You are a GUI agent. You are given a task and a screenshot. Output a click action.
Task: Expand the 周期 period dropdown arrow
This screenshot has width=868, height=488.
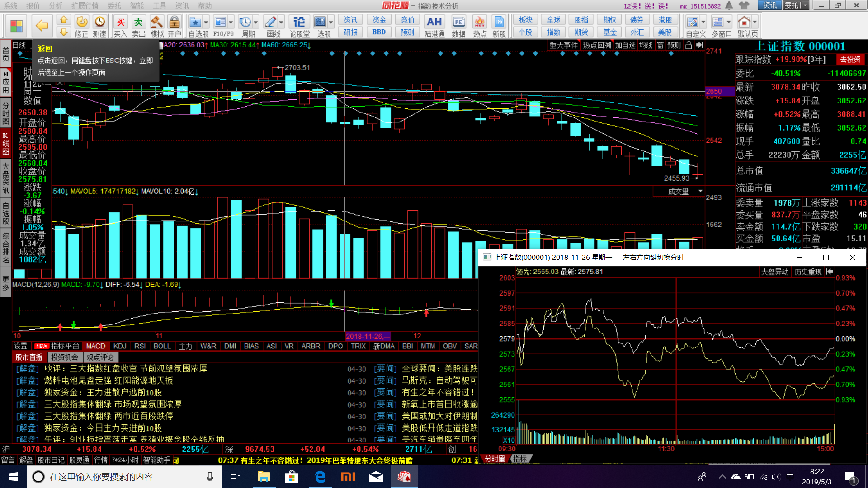[x=256, y=22]
